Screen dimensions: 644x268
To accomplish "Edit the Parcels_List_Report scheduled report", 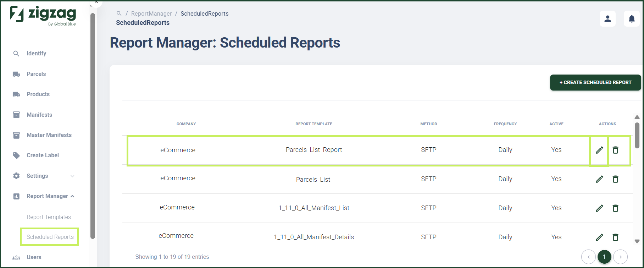I will coord(599,150).
